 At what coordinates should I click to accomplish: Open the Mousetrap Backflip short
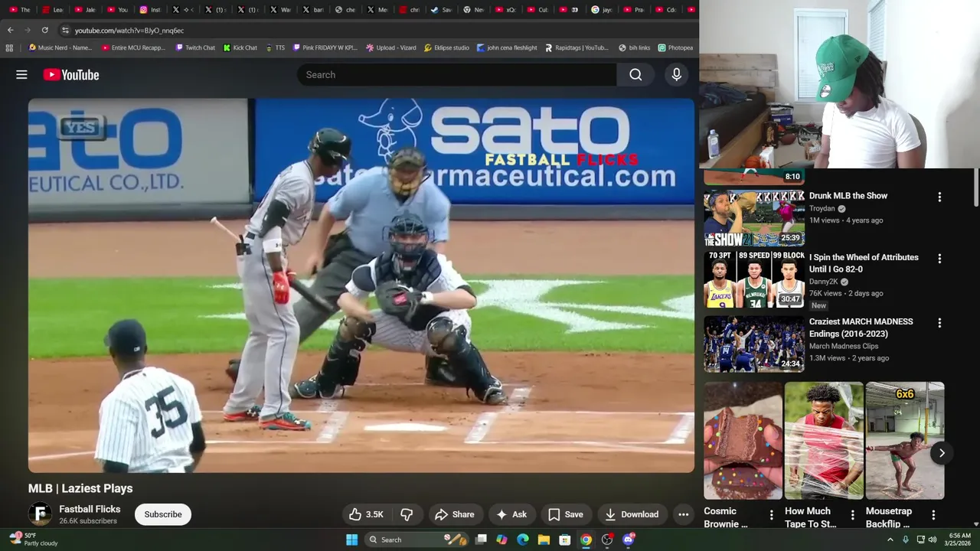pyautogui.click(x=905, y=441)
